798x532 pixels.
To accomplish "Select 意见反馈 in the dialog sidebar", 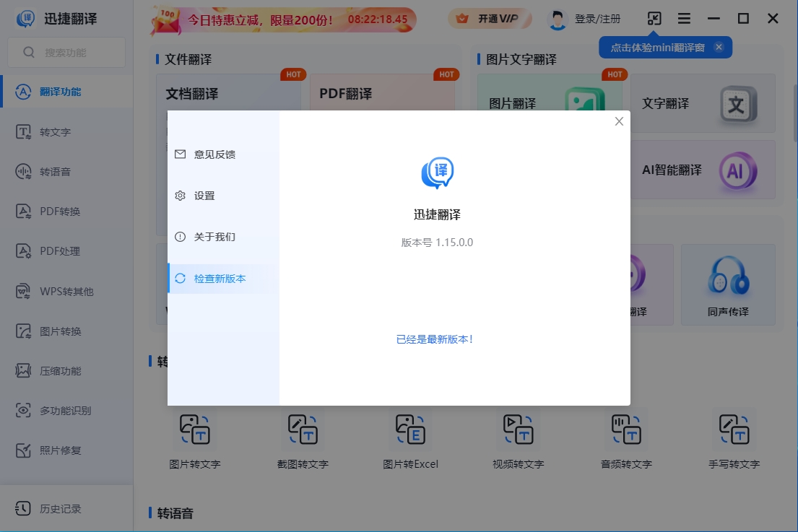I will pyautogui.click(x=214, y=154).
